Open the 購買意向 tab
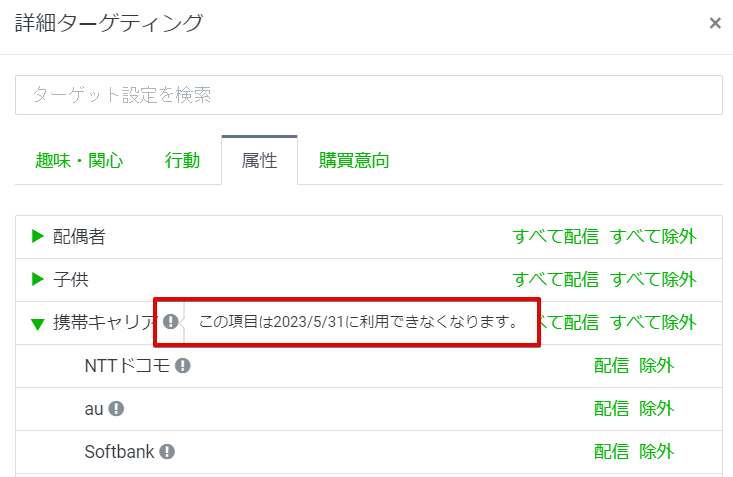733x477 pixels. coord(354,160)
